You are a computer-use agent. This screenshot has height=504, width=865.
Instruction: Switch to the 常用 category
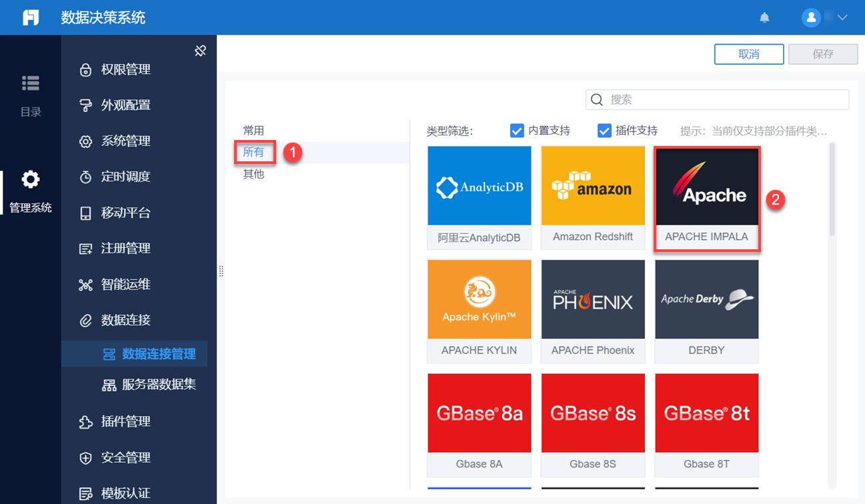[x=253, y=131]
